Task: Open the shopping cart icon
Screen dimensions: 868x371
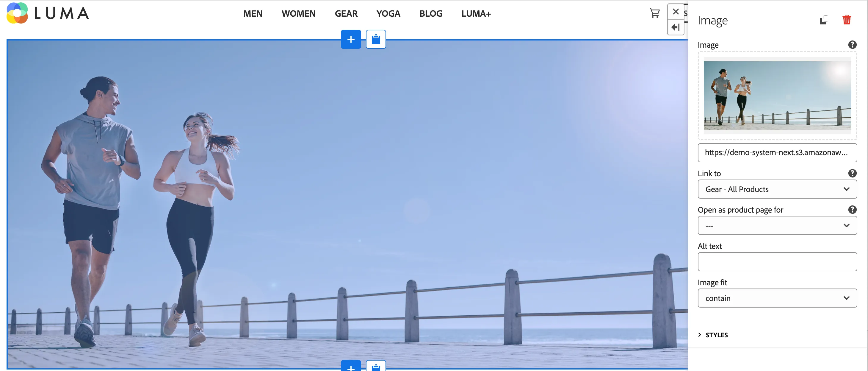Action: pyautogui.click(x=654, y=13)
